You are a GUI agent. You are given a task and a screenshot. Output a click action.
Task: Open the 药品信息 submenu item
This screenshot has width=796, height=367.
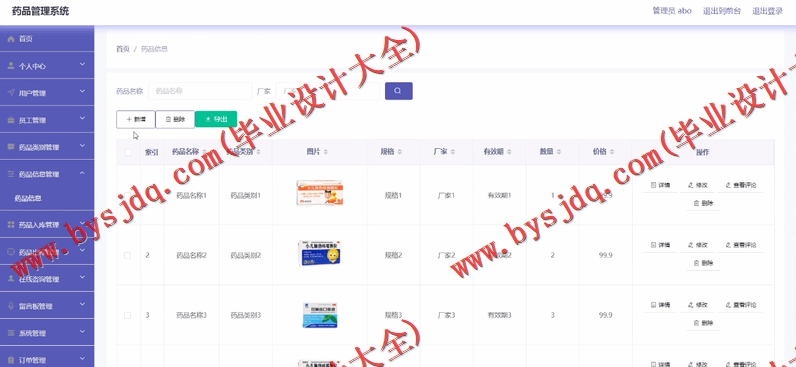click(x=28, y=198)
